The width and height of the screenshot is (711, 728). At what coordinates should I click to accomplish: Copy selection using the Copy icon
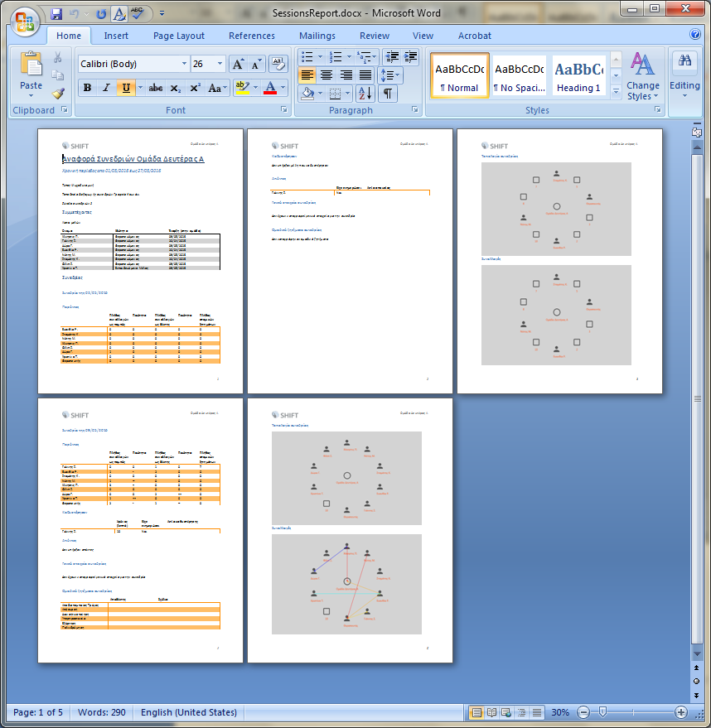(57, 75)
